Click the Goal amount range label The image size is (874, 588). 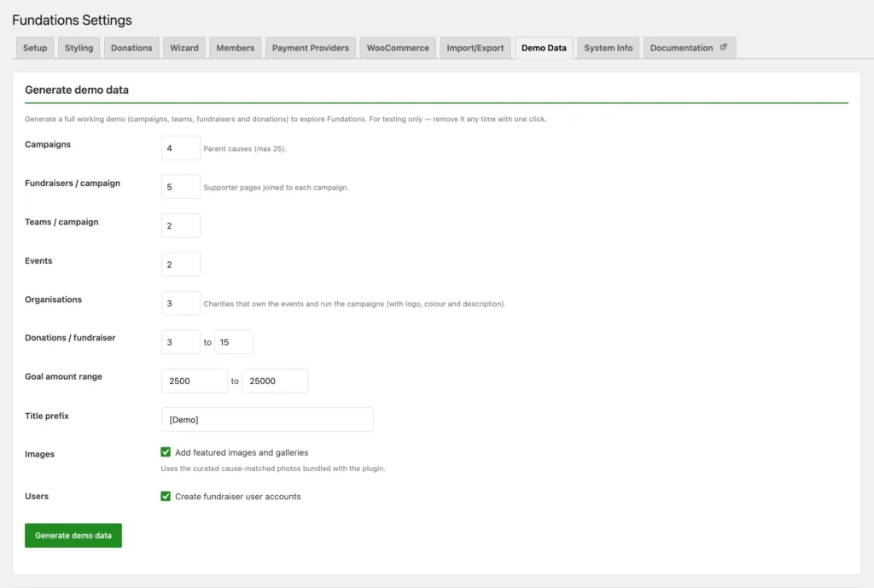(63, 376)
